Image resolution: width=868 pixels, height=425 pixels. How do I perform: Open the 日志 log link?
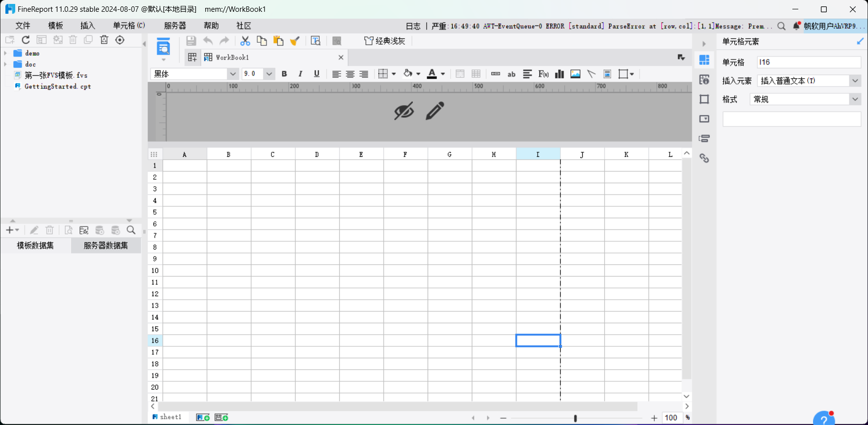click(x=413, y=26)
